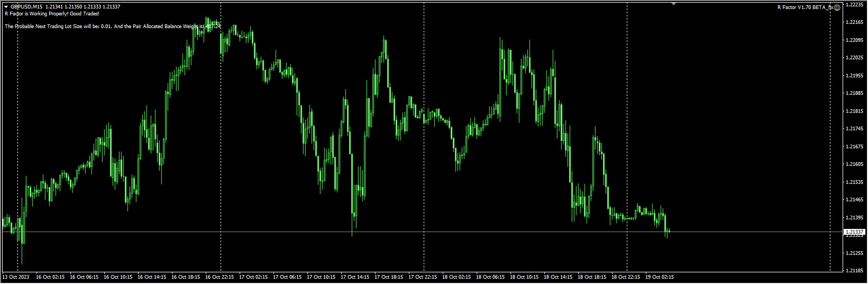This screenshot has width=868, height=284.
Task: Click the '16 Oct 10:15' time label
Action: pyautogui.click(x=119, y=277)
